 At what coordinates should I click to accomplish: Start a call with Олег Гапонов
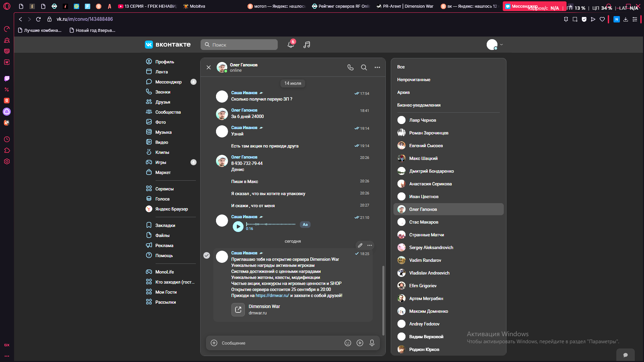(x=351, y=67)
